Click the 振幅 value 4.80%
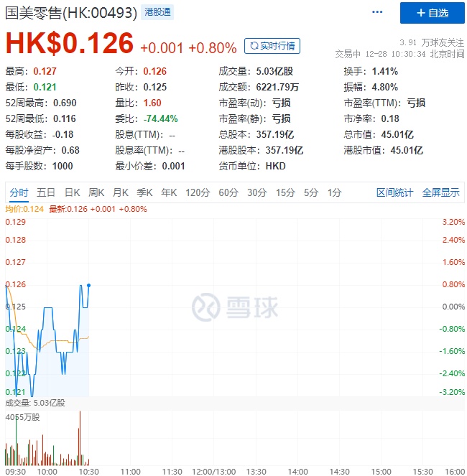 (x=385, y=87)
